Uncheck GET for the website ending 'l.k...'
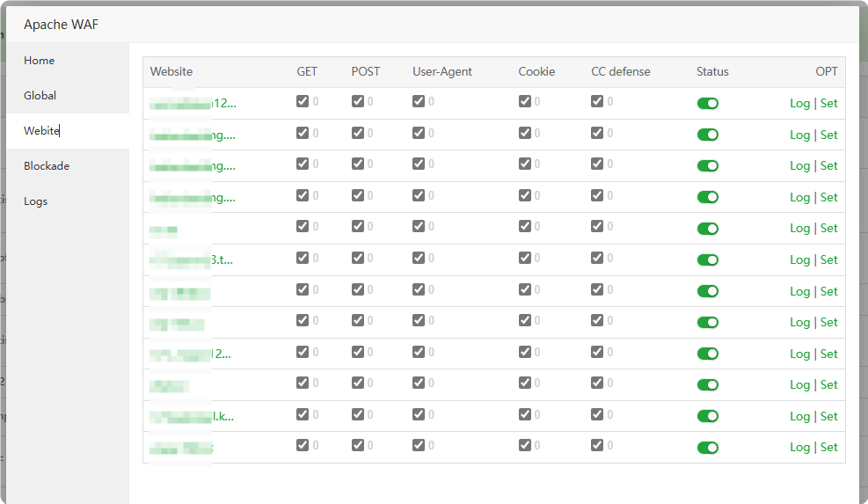868x504 pixels. (x=303, y=414)
